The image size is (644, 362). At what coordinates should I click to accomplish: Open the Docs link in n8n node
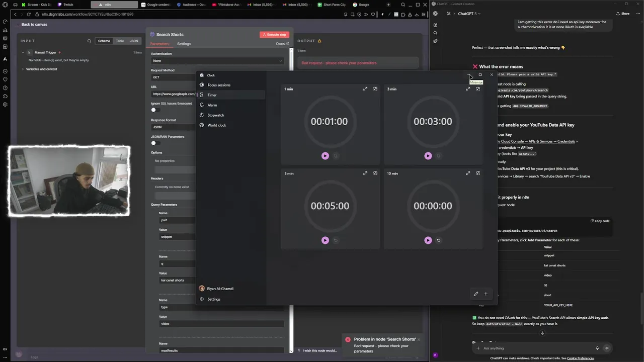[x=282, y=44]
